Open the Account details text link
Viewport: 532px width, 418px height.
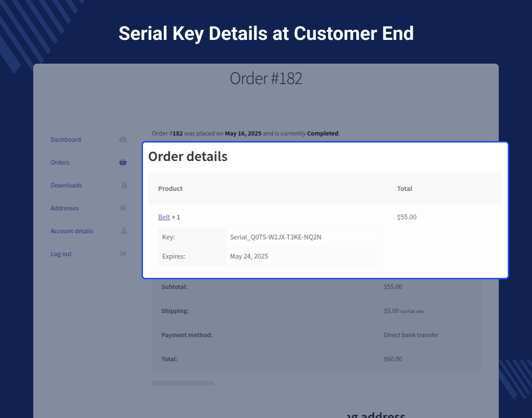pyautogui.click(x=72, y=231)
